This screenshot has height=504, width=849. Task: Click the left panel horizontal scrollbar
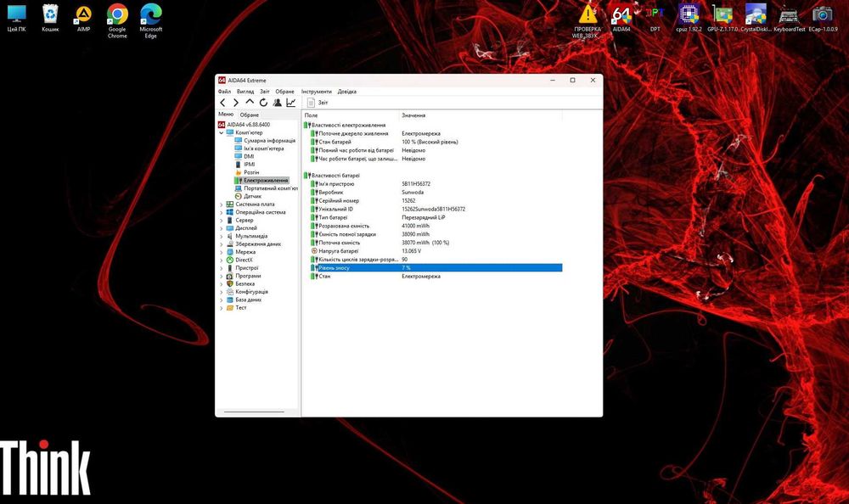click(x=254, y=412)
